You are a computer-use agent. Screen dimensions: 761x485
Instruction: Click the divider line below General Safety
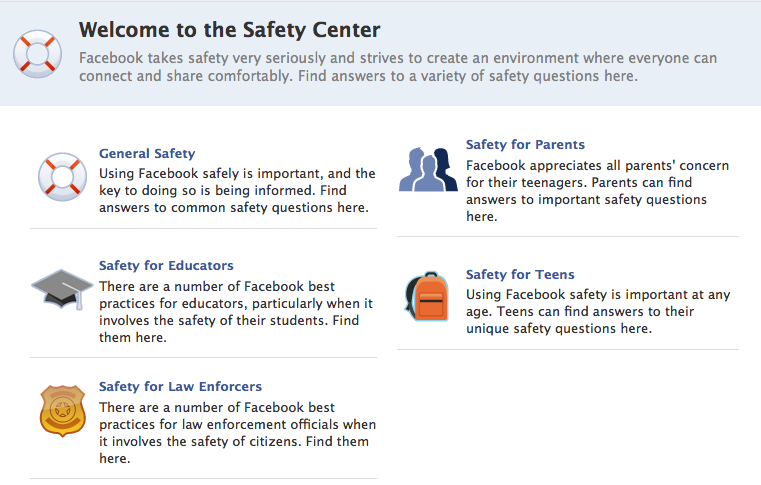(203, 228)
